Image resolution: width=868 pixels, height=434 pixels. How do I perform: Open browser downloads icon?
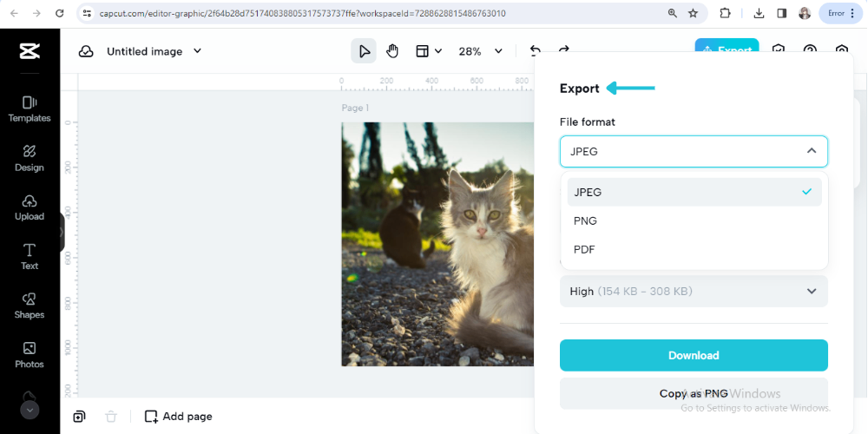click(759, 13)
